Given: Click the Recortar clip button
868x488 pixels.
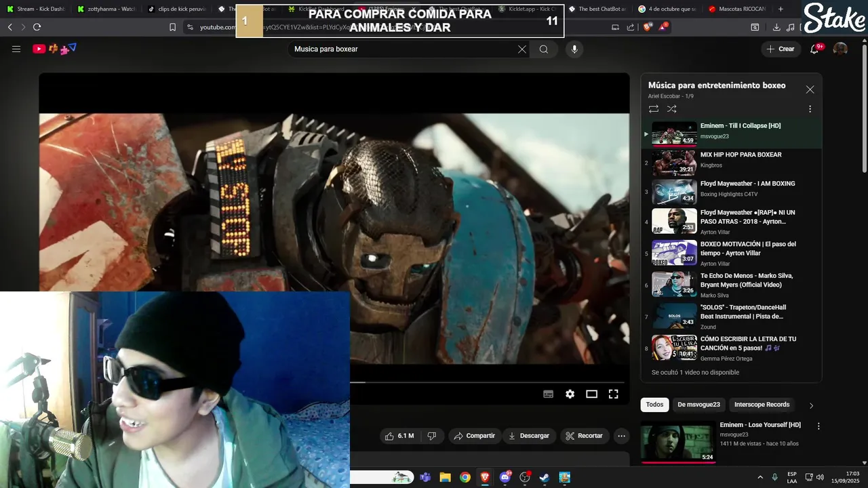Looking at the screenshot, I should pyautogui.click(x=585, y=436).
